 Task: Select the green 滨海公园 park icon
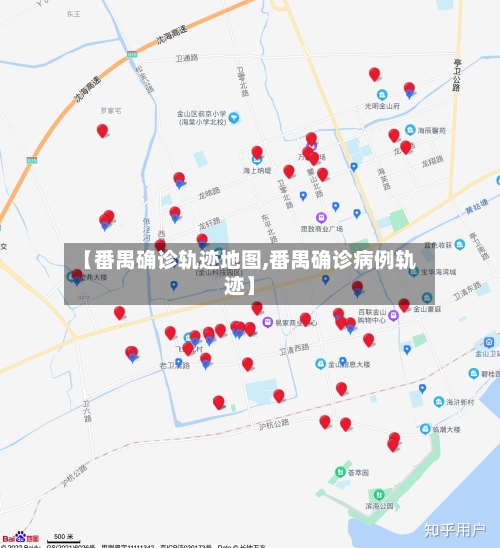[379, 495]
